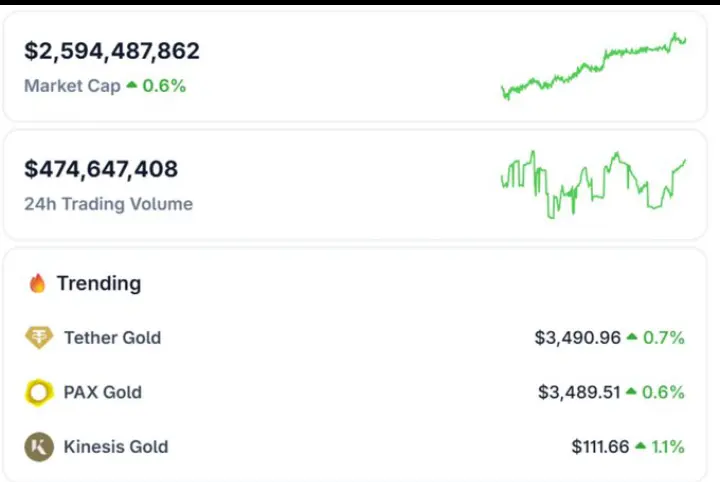Click the Kinesis Gold price $111.66
Screen dimensions: 720x482
point(599,447)
